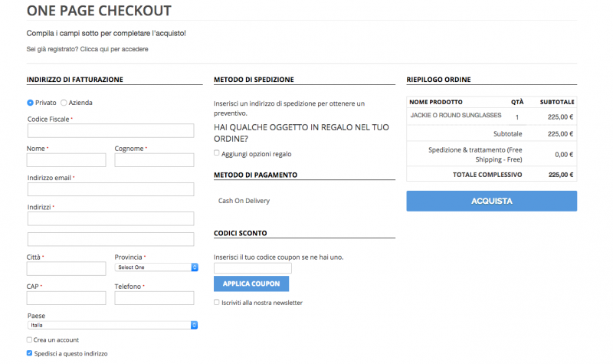The width and height of the screenshot is (613, 364).
Task: Open the Provincia Select One dropdown
Action: pos(156,267)
